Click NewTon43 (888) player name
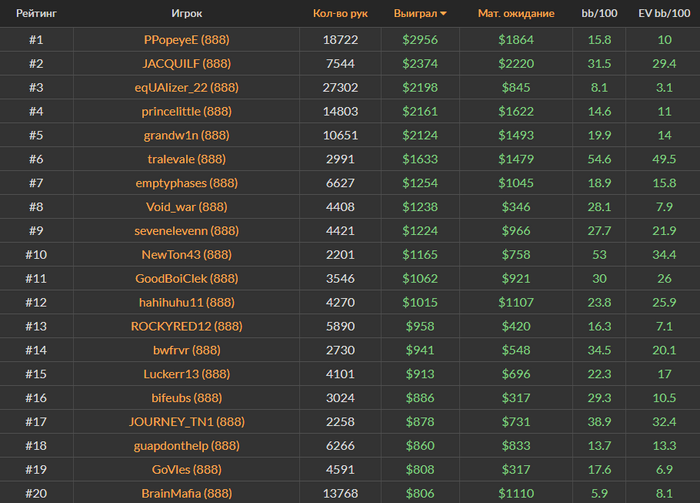The image size is (700, 503). (x=186, y=255)
